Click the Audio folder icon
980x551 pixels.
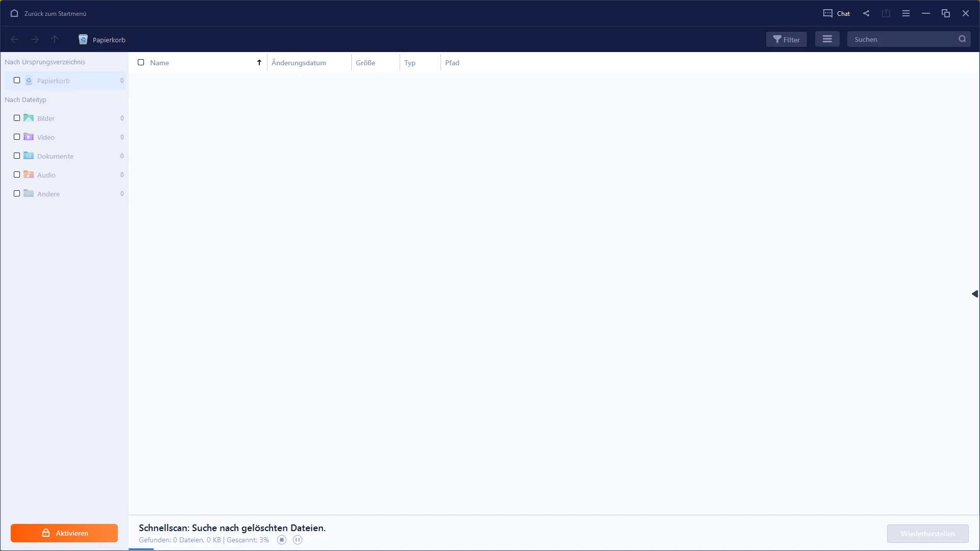point(29,174)
